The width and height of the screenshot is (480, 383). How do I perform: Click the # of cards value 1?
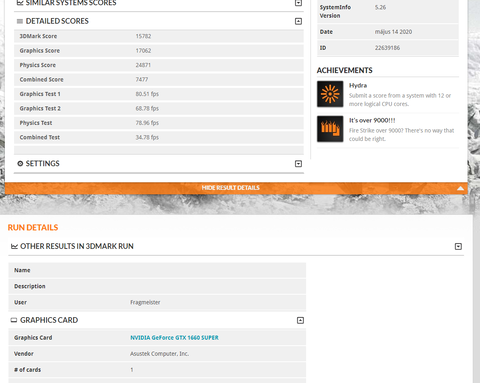click(132, 370)
